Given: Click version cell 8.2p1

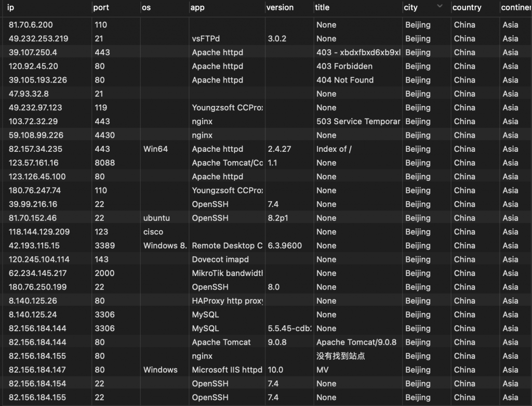Looking at the screenshot, I should [278, 218].
